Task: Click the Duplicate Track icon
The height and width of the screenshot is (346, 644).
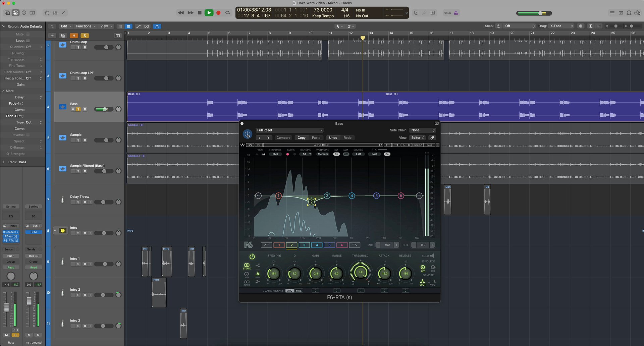Action: coord(63,36)
